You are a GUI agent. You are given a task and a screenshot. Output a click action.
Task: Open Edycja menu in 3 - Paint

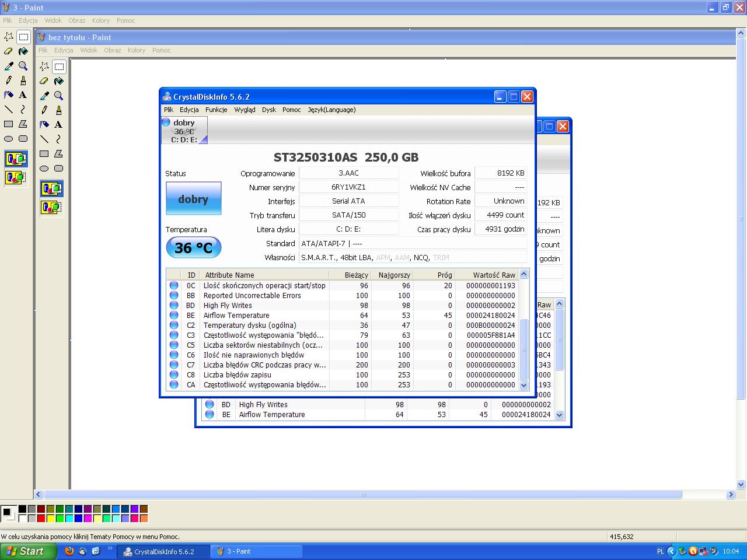click(28, 20)
